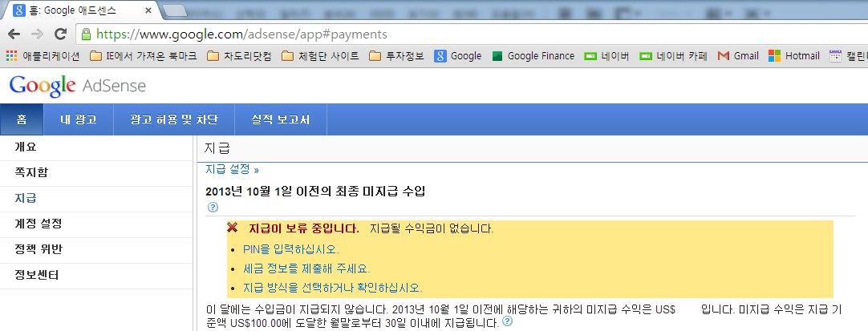Click the red X payment hold icon

click(x=233, y=228)
